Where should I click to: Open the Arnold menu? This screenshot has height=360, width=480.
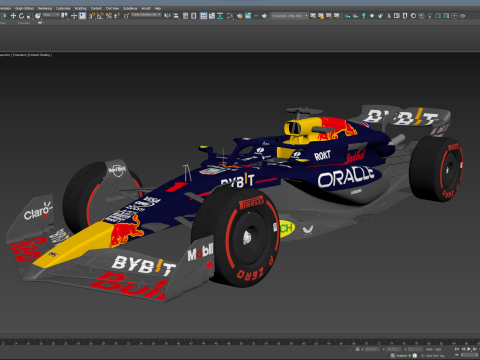146,8
